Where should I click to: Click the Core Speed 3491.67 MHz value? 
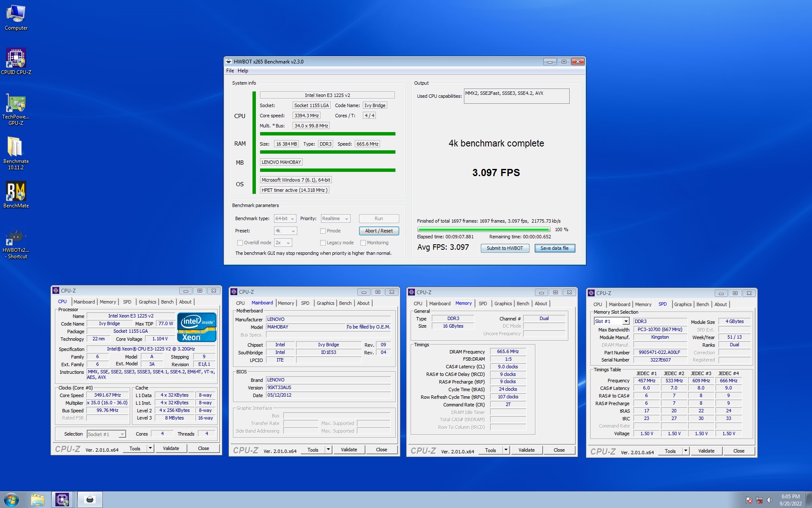tap(107, 395)
